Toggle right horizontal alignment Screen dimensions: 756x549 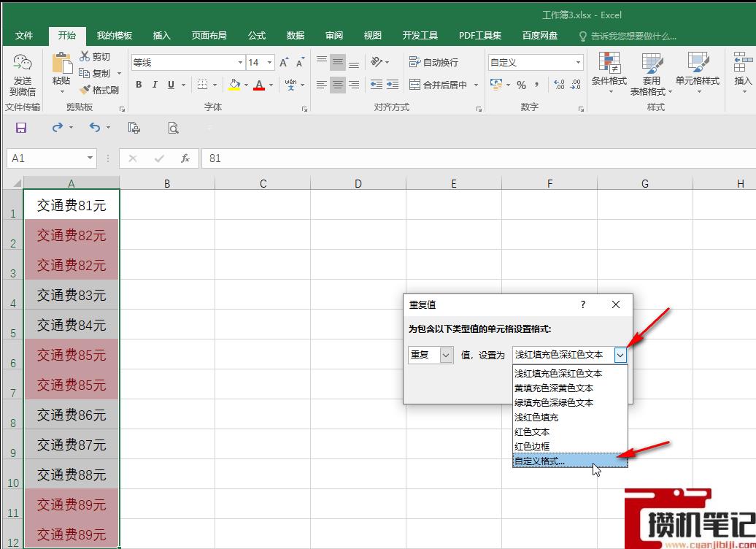354,85
